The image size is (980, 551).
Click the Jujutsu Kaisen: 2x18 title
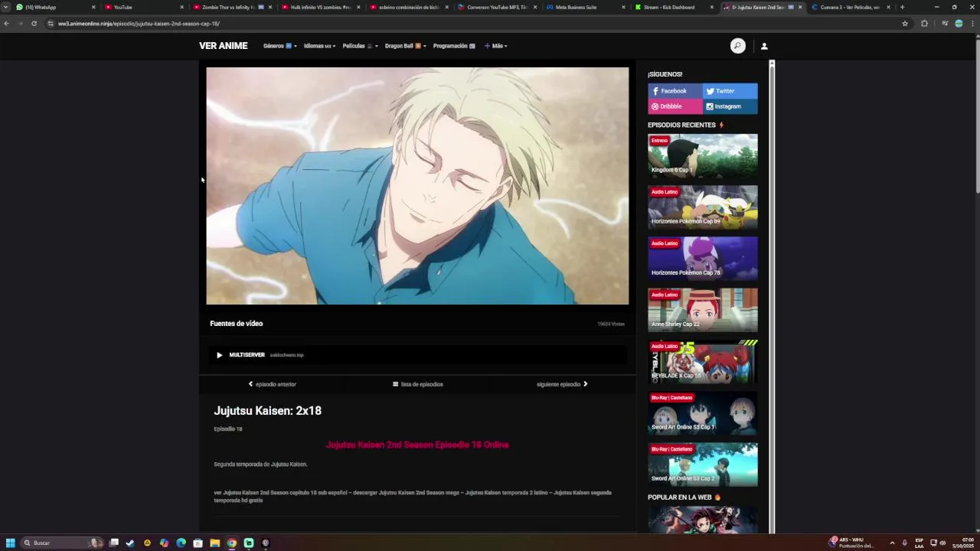(267, 411)
